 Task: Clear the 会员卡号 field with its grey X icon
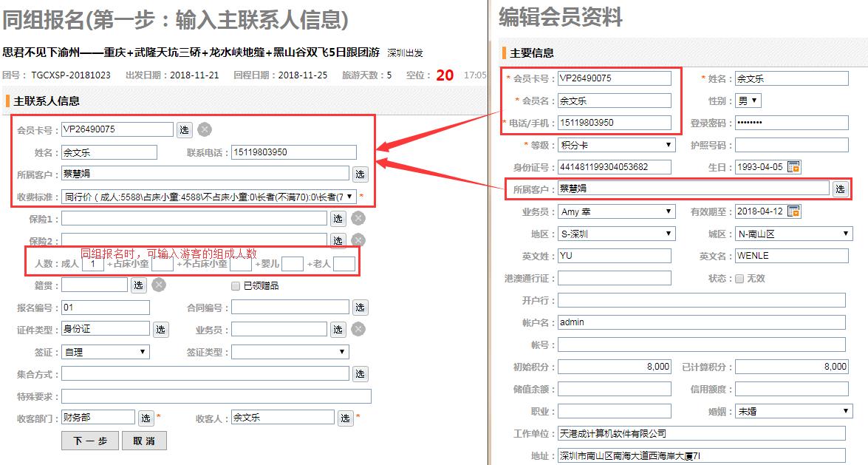[205, 129]
